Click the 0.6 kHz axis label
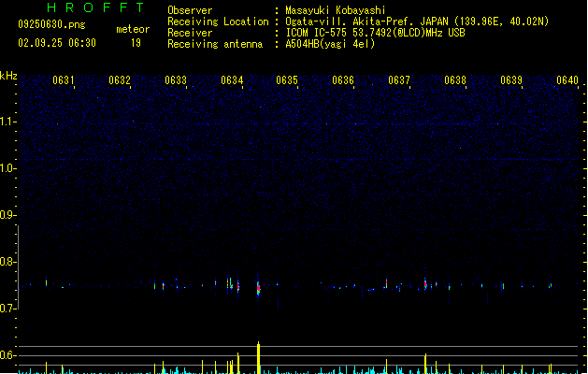Image resolution: width=588 pixels, height=374 pixels. (7, 355)
